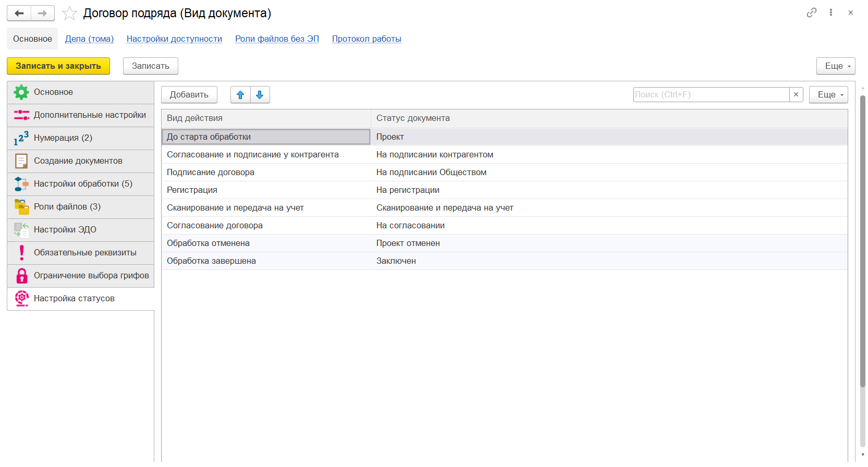
Task: Expand the table's Еще dropdown
Action: tap(828, 95)
